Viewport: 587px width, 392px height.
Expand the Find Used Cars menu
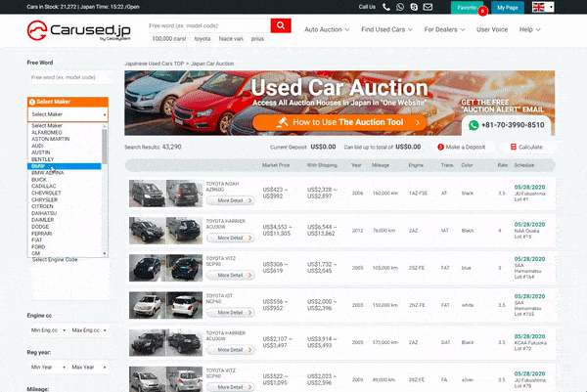386,29
